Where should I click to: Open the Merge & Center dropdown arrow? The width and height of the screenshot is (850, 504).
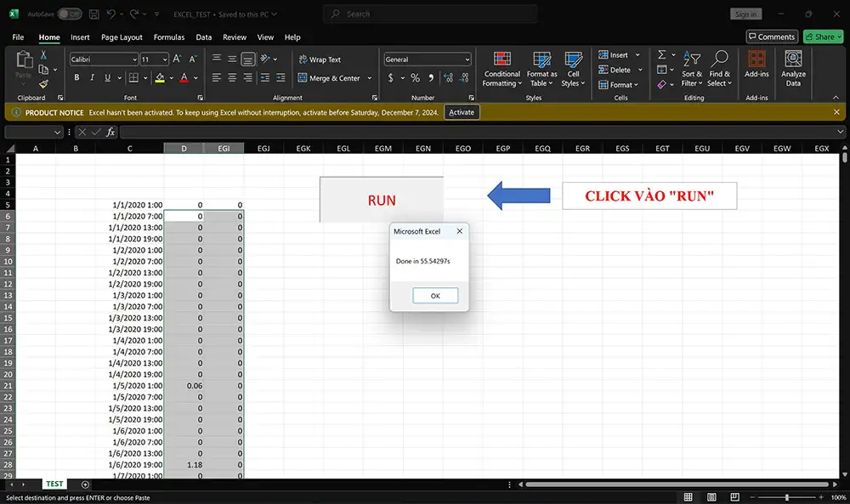tap(368, 78)
